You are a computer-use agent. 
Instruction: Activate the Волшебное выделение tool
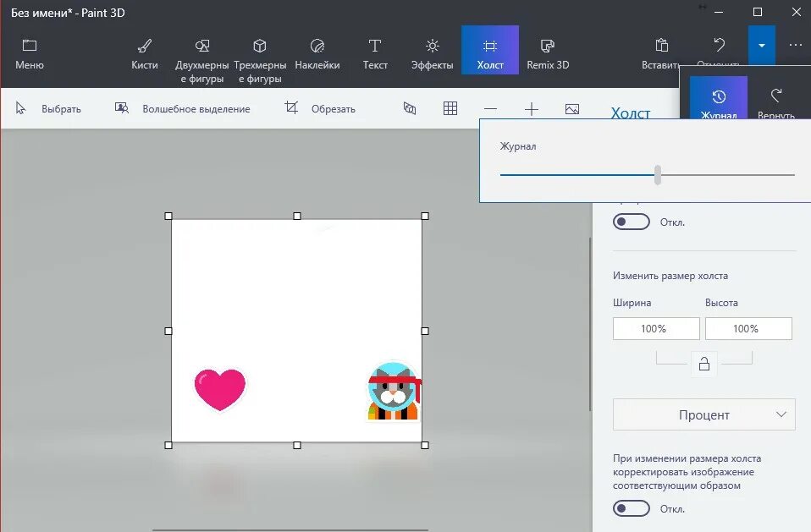190,108
